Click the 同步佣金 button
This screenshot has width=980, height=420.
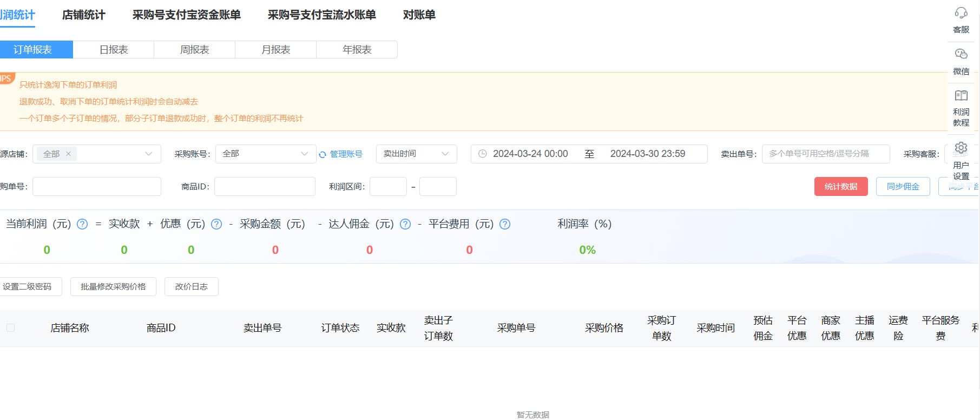[903, 186]
